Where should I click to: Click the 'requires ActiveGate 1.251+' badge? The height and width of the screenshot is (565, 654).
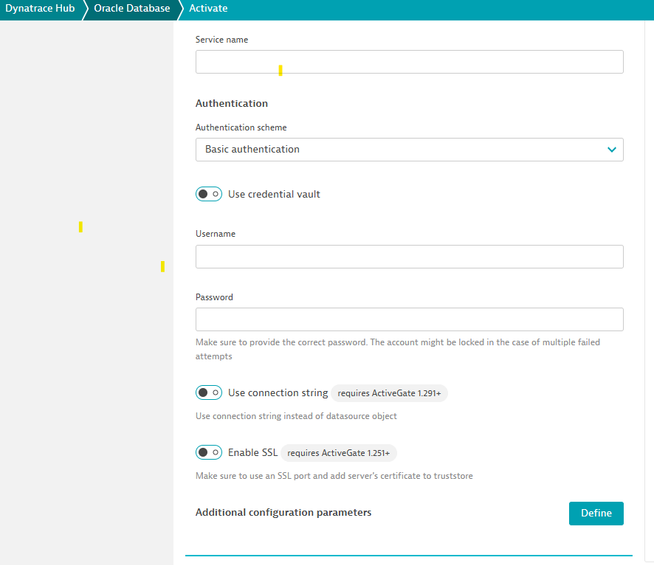coord(339,454)
